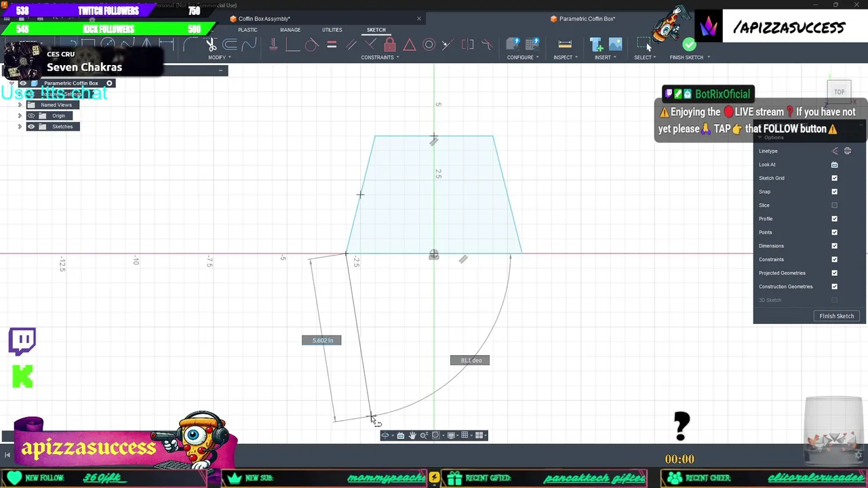Screen dimensions: 868x488
Task: Open the Change Parameters icon
Action: [513, 45]
